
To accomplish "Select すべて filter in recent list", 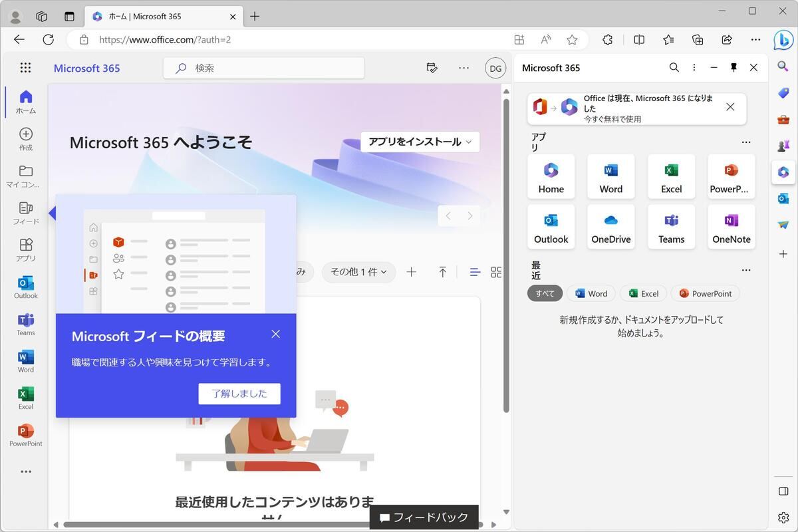I will [545, 293].
